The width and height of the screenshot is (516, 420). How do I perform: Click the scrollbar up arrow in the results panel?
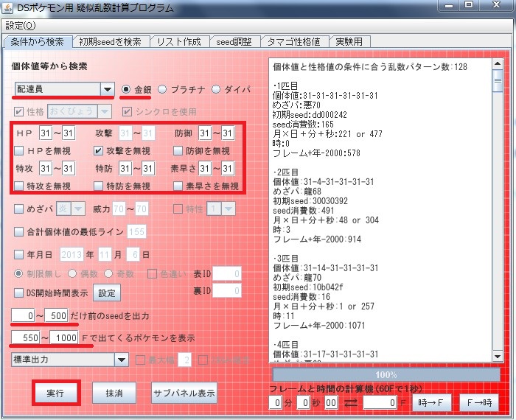tap(498, 64)
